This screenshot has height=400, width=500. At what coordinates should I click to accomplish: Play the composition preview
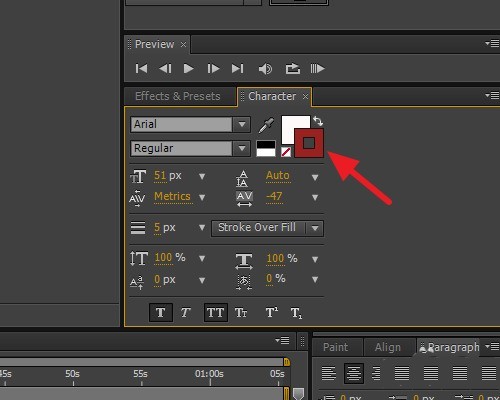[x=189, y=69]
